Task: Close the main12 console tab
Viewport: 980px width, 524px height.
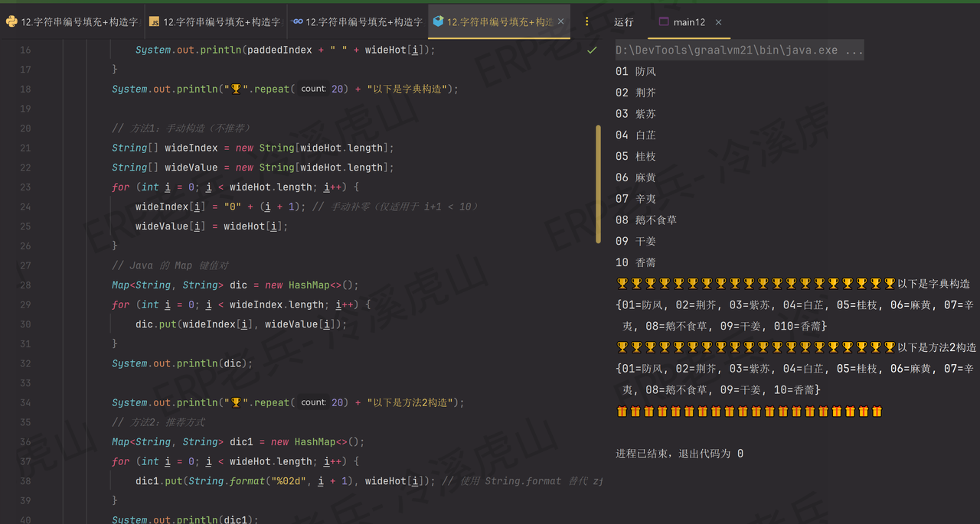Action: pos(718,22)
